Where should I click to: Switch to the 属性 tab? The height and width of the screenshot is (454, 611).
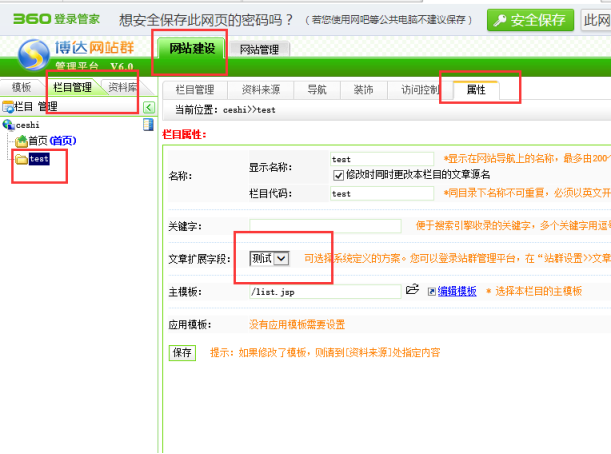(476, 89)
